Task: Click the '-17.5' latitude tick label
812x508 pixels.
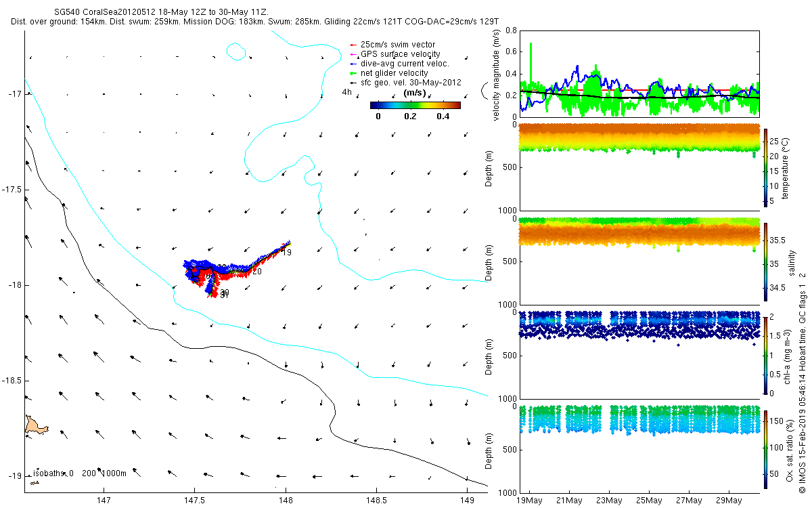Action: coord(12,189)
